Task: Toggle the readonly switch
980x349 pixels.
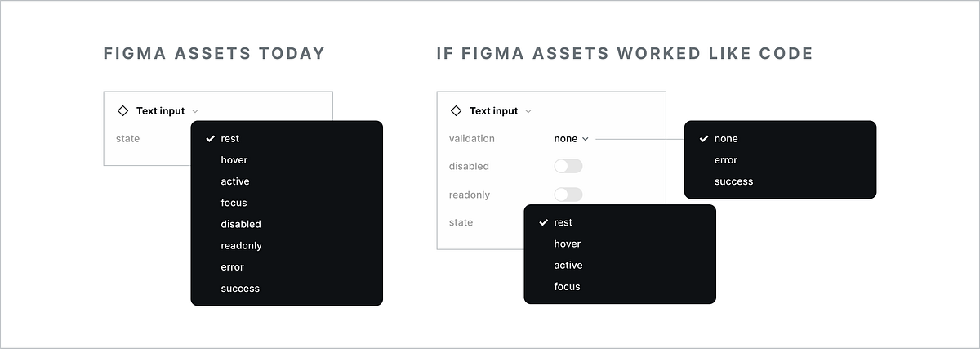Action: pyautogui.click(x=568, y=195)
